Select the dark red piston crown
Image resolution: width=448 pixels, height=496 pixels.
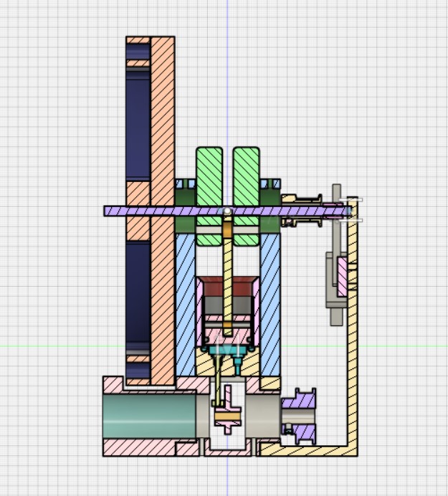coord(228,286)
